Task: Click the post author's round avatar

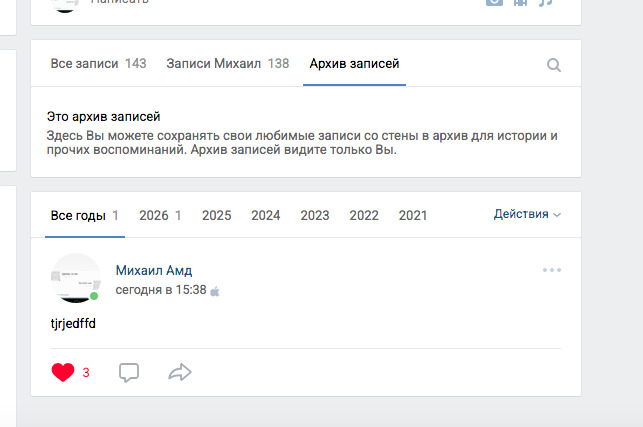Action: (x=75, y=278)
